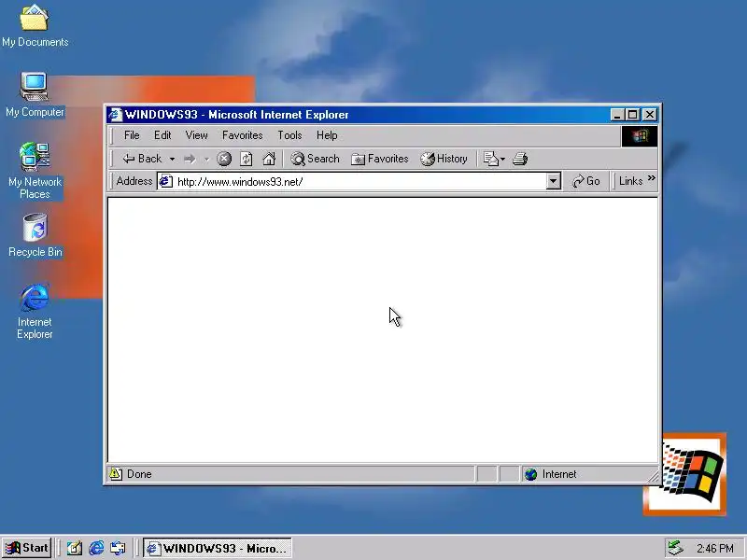Open the Edit menu

(162, 135)
